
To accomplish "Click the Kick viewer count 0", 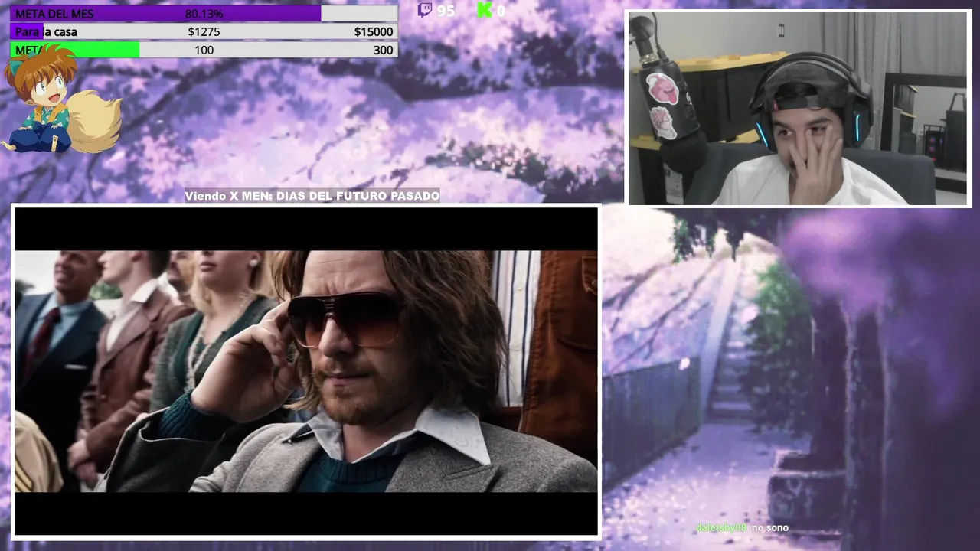I will coord(501,11).
